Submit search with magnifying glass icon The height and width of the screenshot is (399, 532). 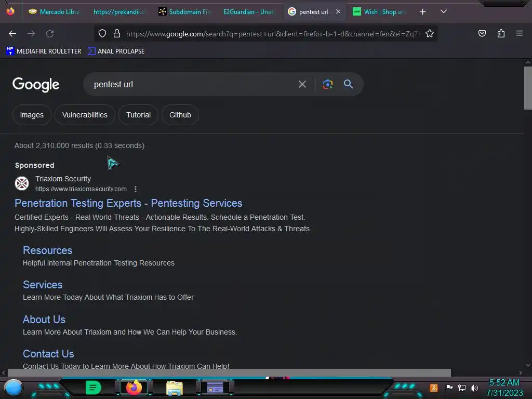348,84
